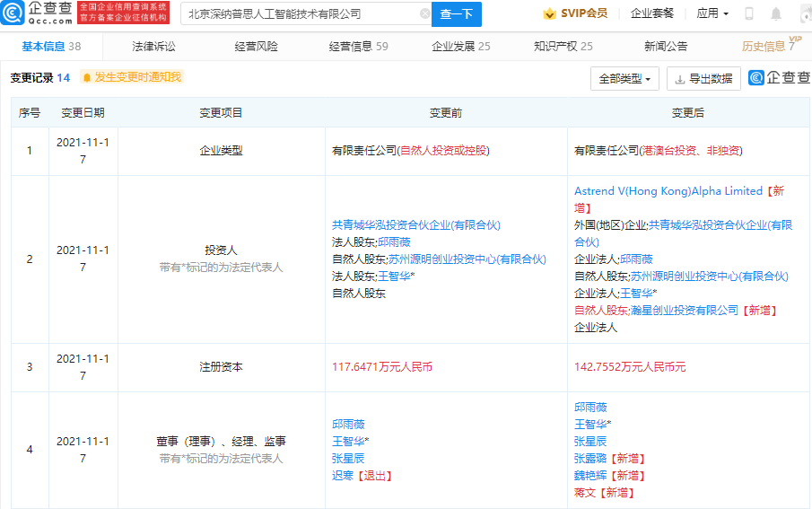Click the 变更日期 column header
Image resolution: width=812 pixels, height=509 pixels.
pyautogui.click(x=83, y=112)
